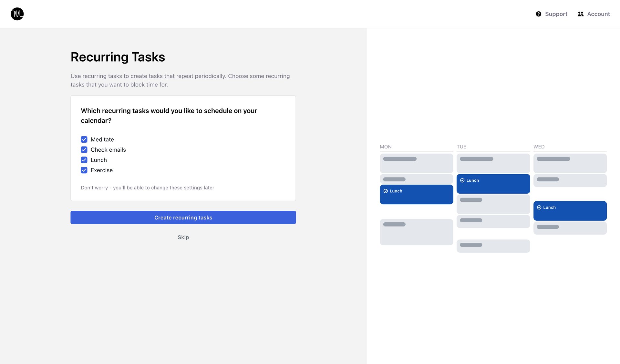Select Monday's Lunch event block

(x=416, y=194)
